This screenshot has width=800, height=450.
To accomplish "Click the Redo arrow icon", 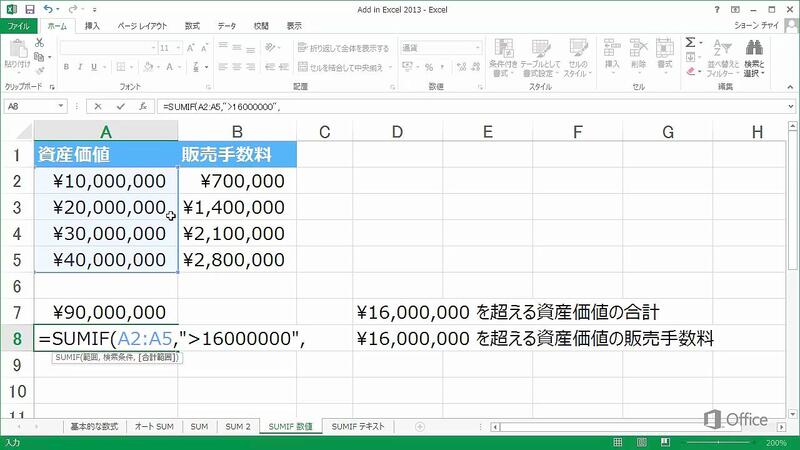I will pyautogui.click(x=72, y=9).
